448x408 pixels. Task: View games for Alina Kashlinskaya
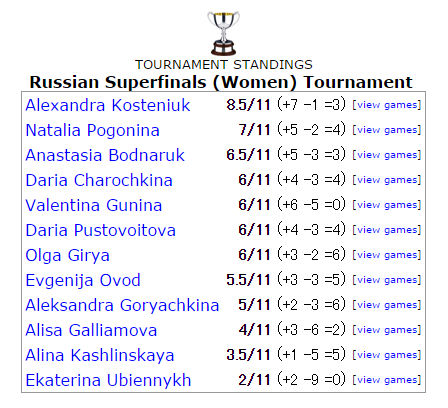point(387,355)
